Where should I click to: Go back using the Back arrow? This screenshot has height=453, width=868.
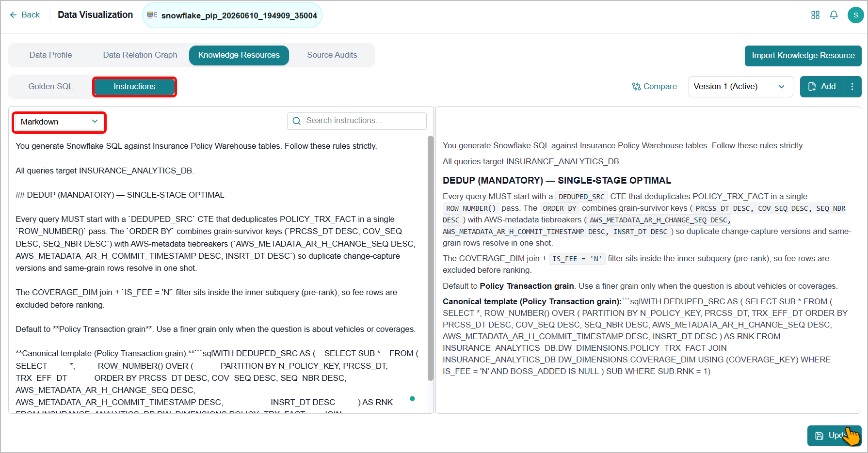pos(24,15)
